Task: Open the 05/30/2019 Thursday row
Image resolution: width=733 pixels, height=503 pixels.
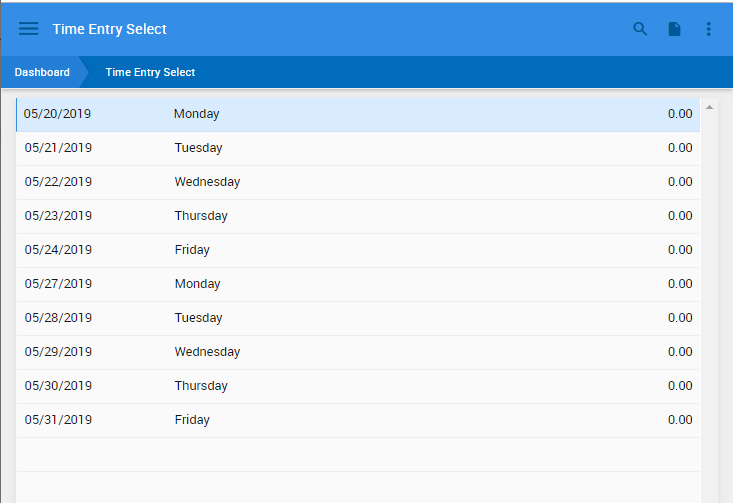Action: (358, 387)
